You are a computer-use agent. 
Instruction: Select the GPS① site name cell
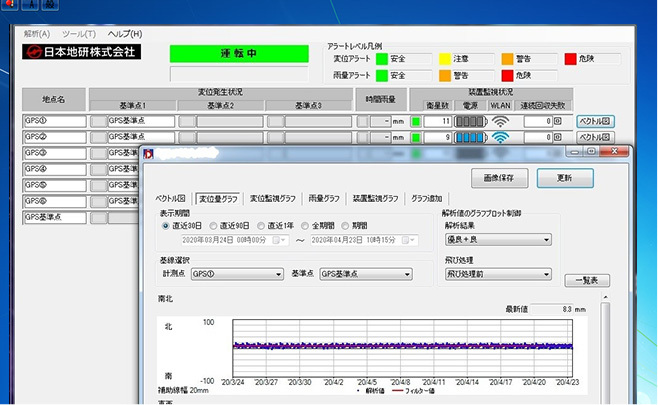pos(55,121)
